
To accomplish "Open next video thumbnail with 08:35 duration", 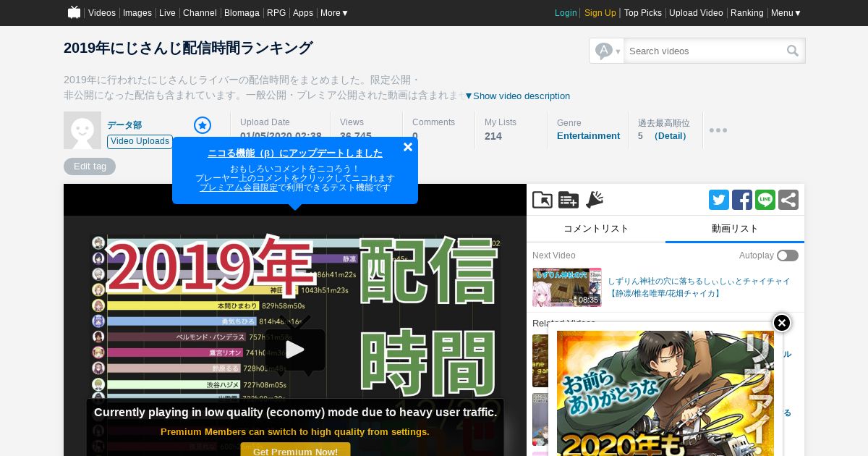I will point(567,287).
